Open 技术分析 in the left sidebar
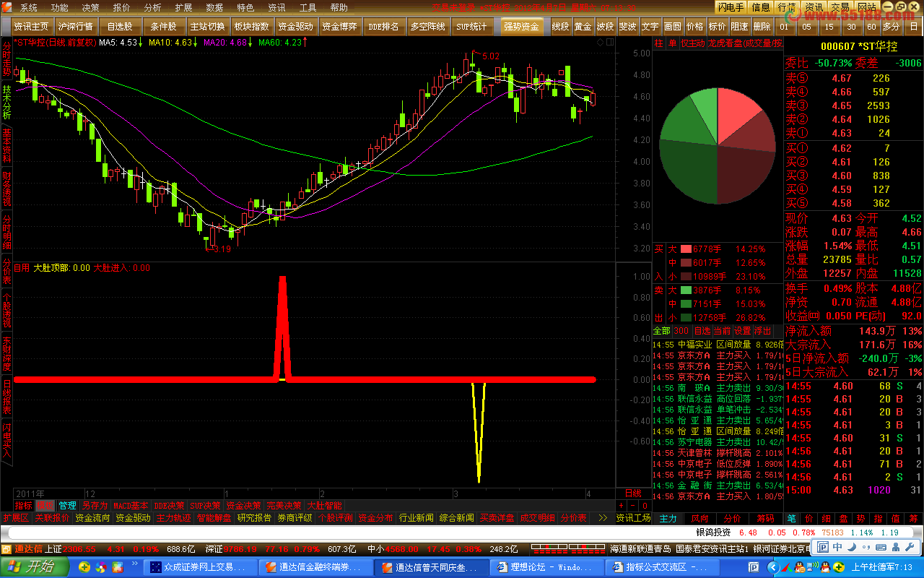Viewport: 924px width, 578px height. click(6, 103)
